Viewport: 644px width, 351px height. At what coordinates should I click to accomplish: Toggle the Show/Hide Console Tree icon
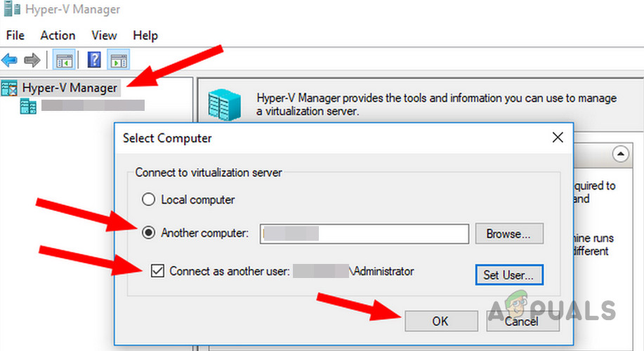point(64,60)
